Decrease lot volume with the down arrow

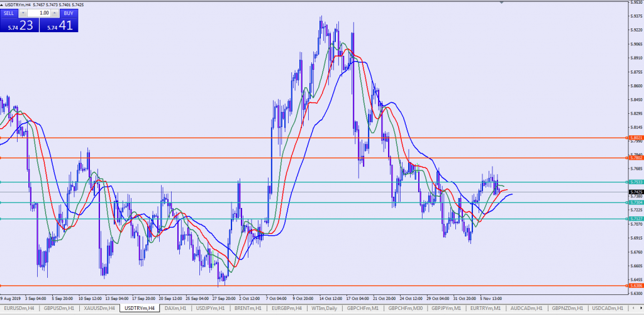(23, 13)
